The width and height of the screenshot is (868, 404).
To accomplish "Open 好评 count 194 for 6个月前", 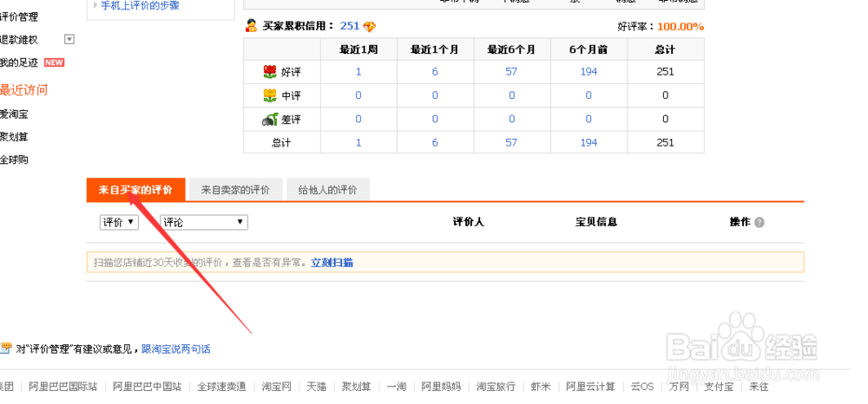I will tap(589, 72).
